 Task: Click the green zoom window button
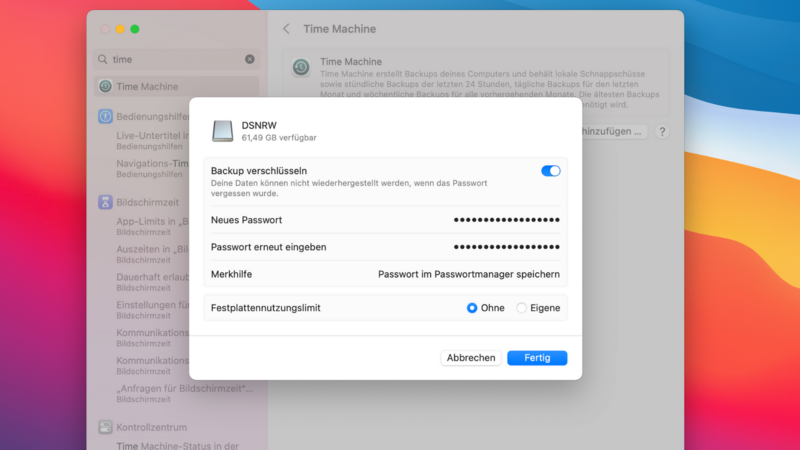pyautogui.click(x=135, y=29)
